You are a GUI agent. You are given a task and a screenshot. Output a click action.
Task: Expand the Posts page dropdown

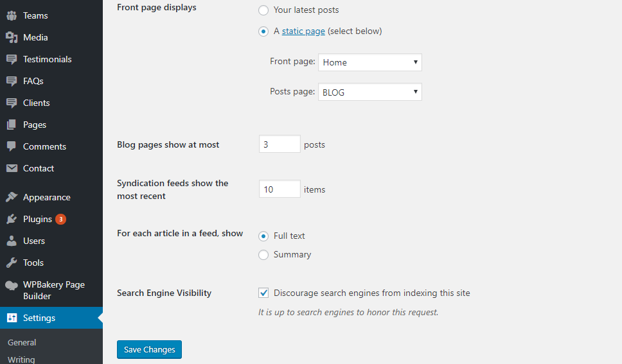tap(369, 92)
